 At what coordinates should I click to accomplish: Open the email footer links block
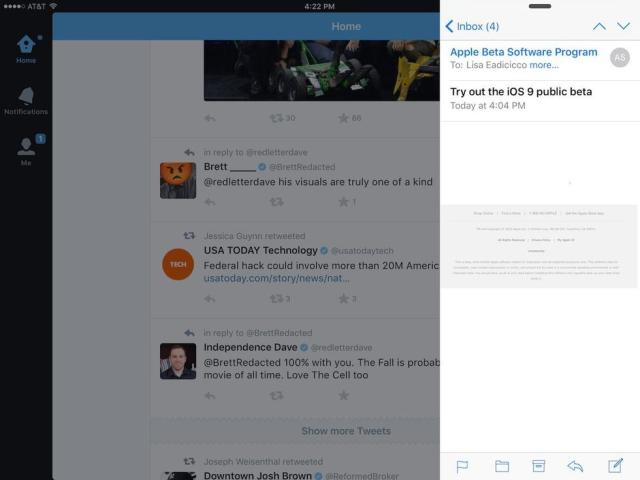pyautogui.click(x=539, y=247)
